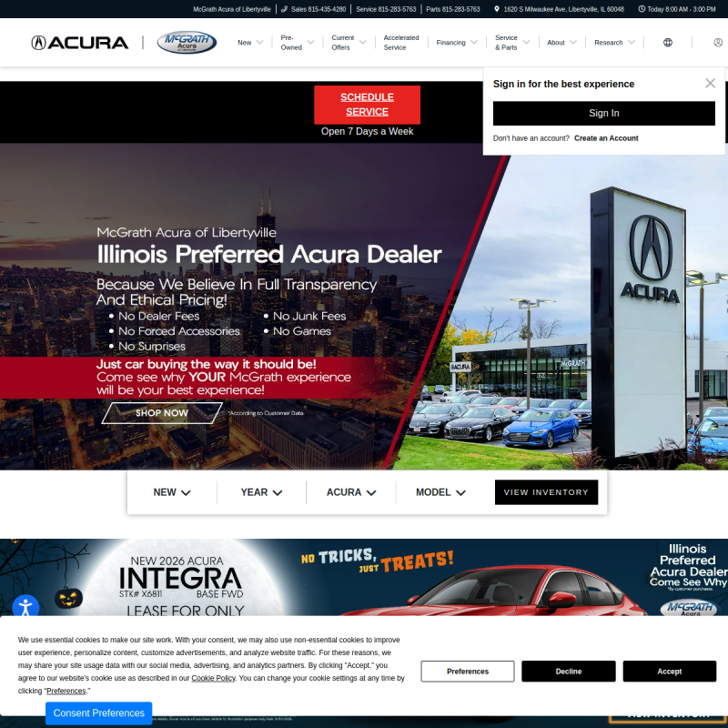The width and height of the screenshot is (728, 728).
Task: Decline non-essential cookies
Action: pos(568,672)
